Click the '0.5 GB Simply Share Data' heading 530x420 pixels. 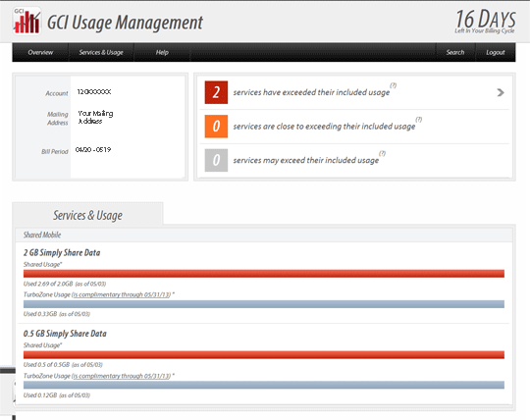[x=65, y=334]
